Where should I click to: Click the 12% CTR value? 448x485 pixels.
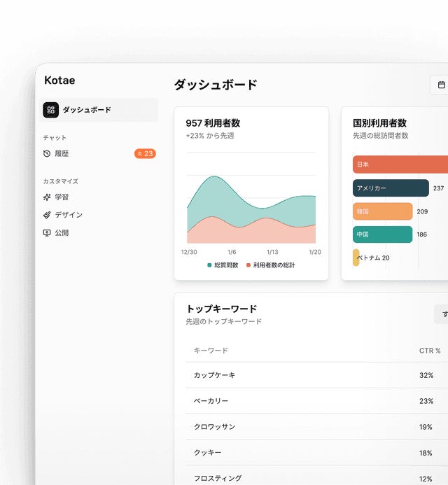tap(426, 479)
